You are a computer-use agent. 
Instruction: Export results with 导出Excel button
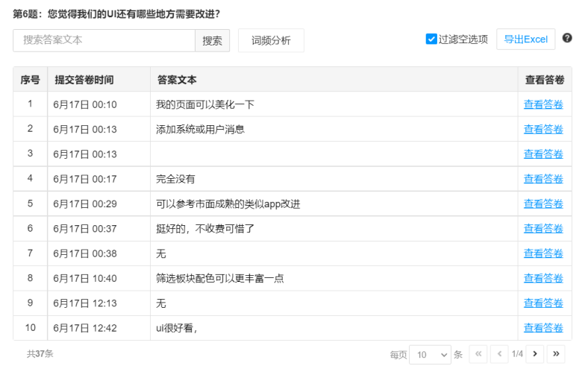pyautogui.click(x=526, y=40)
